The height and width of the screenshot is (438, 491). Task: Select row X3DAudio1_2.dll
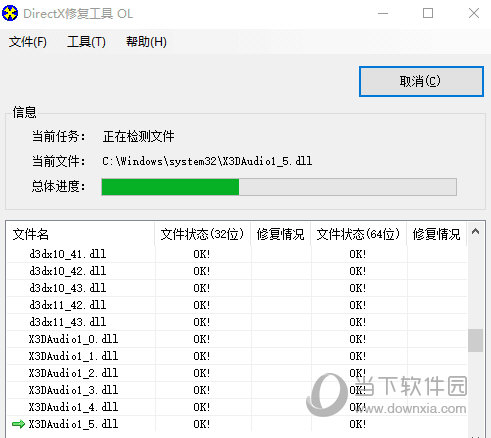pyautogui.click(x=237, y=373)
